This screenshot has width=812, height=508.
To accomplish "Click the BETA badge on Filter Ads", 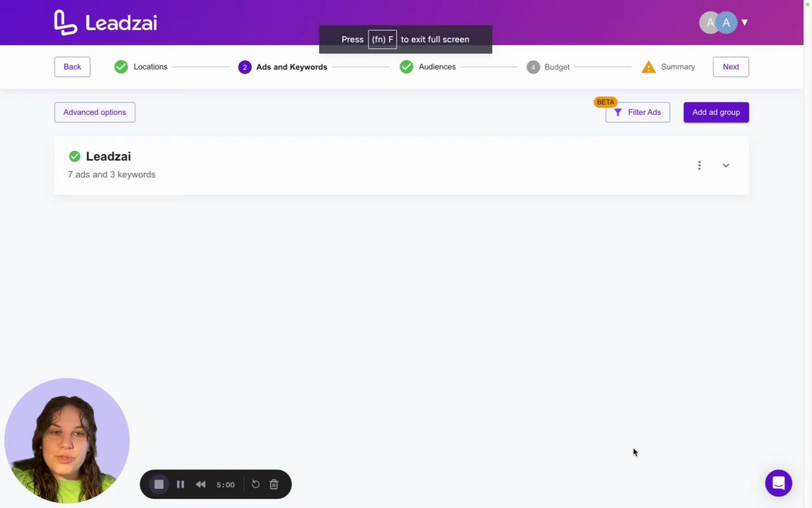I will tap(606, 102).
